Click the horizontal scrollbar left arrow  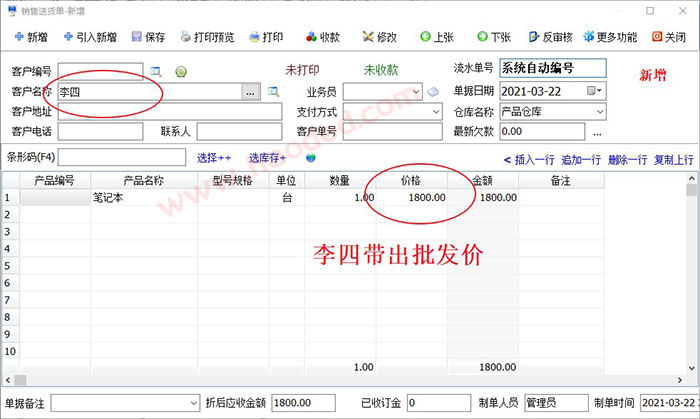click(x=8, y=380)
